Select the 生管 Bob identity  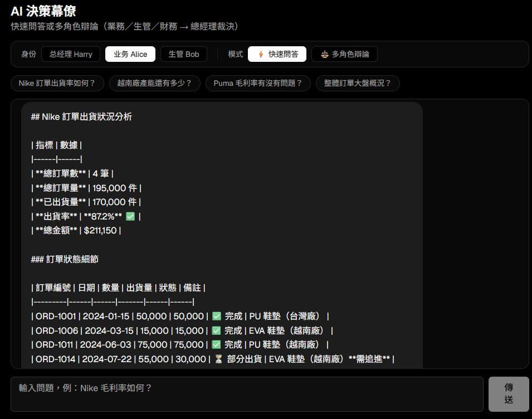pyautogui.click(x=183, y=54)
